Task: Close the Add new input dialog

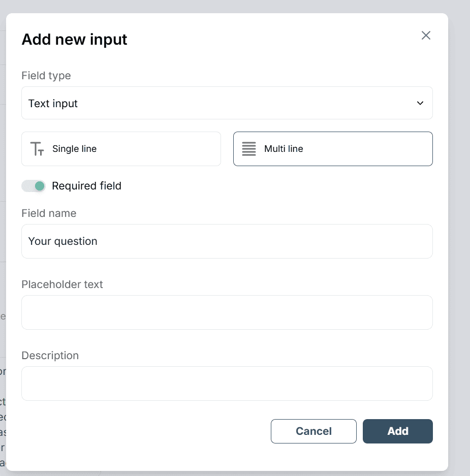Action: pos(426,36)
